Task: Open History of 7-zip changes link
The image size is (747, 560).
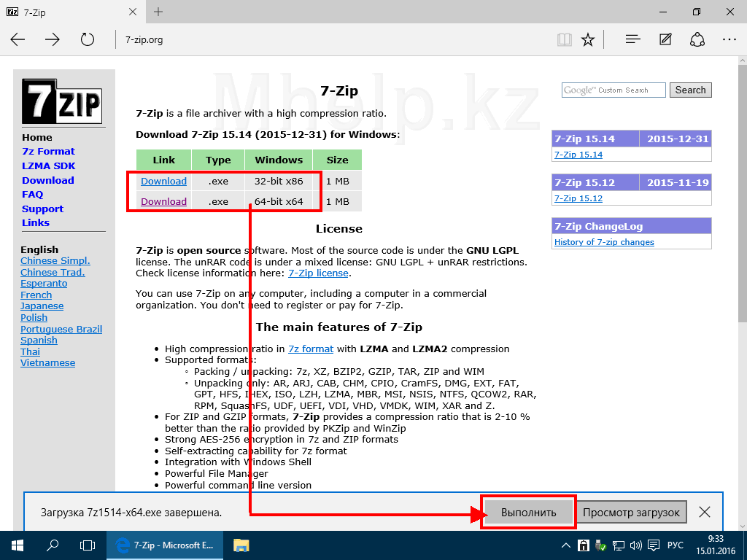Action: (x=604, y=242)
